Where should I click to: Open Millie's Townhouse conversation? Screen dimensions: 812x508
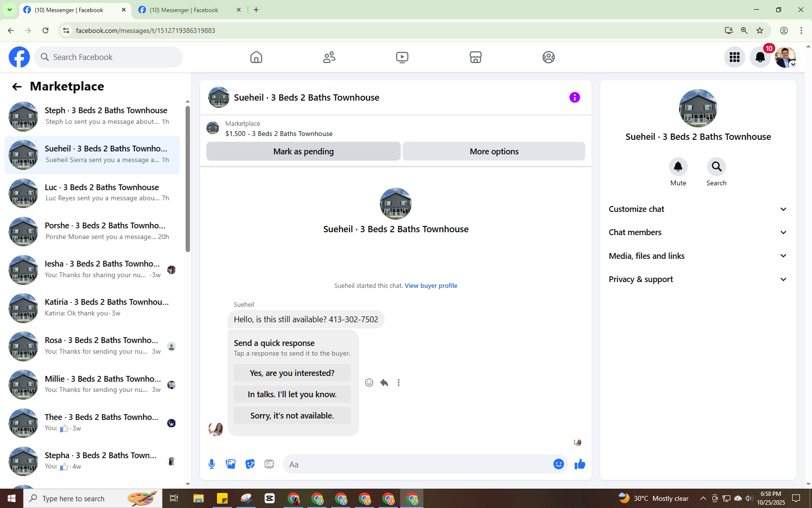pos(92,385)
